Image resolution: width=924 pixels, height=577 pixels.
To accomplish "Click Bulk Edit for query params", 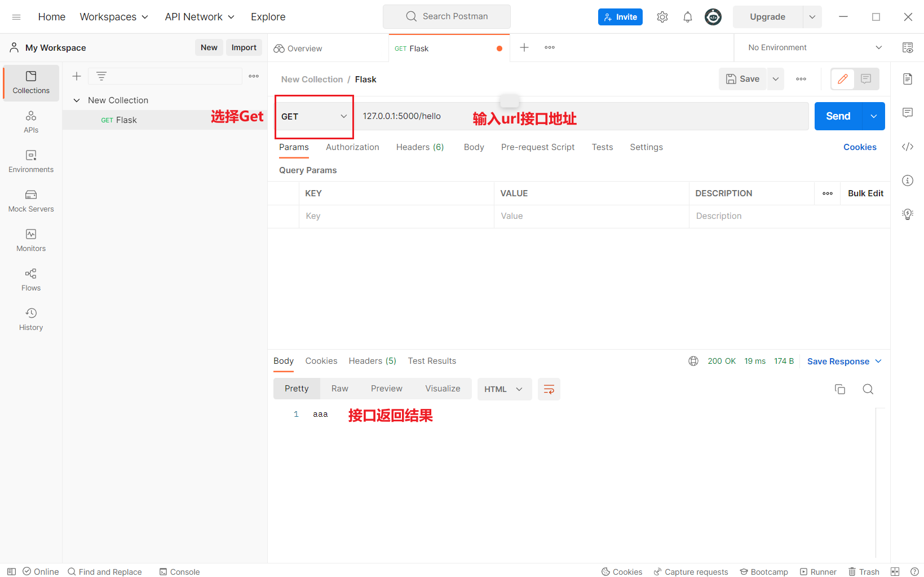I will pyautogui.click(x=865, y=193).
